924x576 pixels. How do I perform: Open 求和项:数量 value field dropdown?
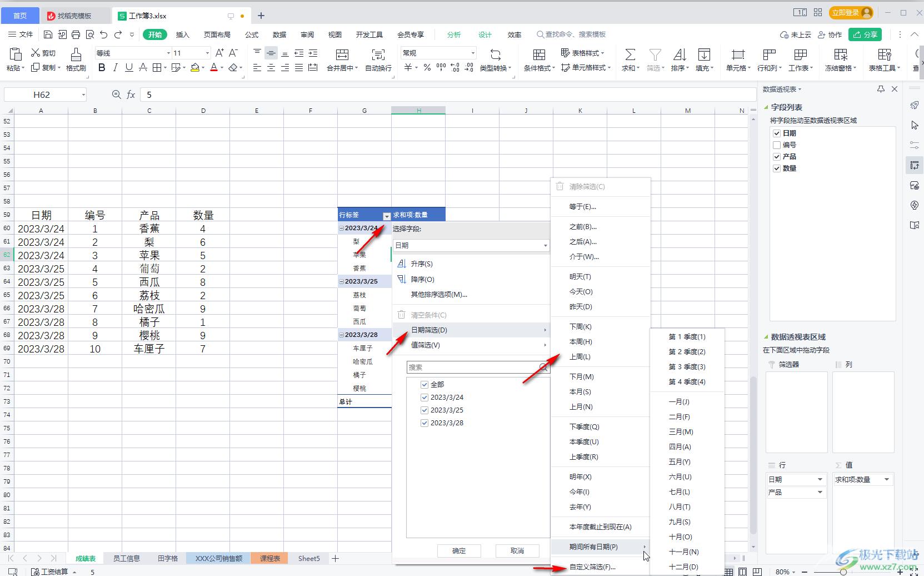pyautogui.click(x=886, y=479)
